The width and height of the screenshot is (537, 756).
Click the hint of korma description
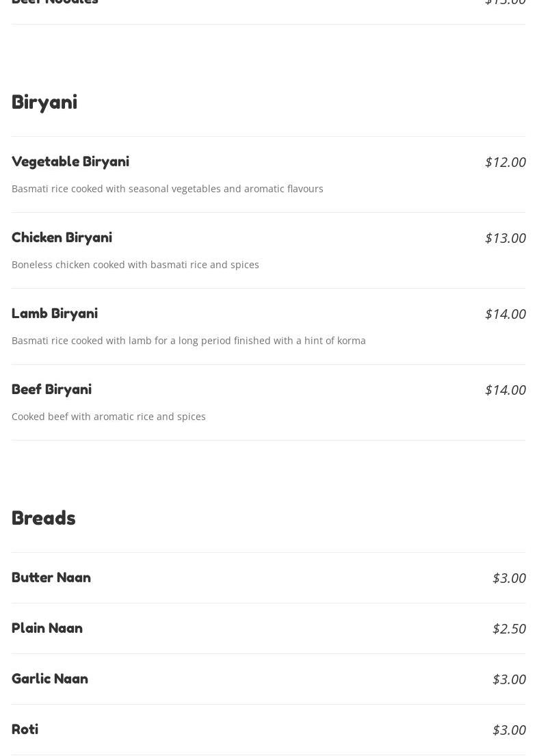click(189, 341)
